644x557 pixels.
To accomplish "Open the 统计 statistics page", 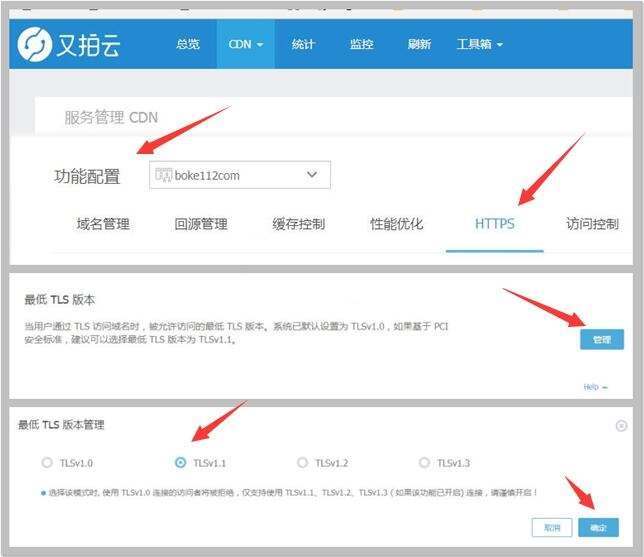I will point(303,44).
